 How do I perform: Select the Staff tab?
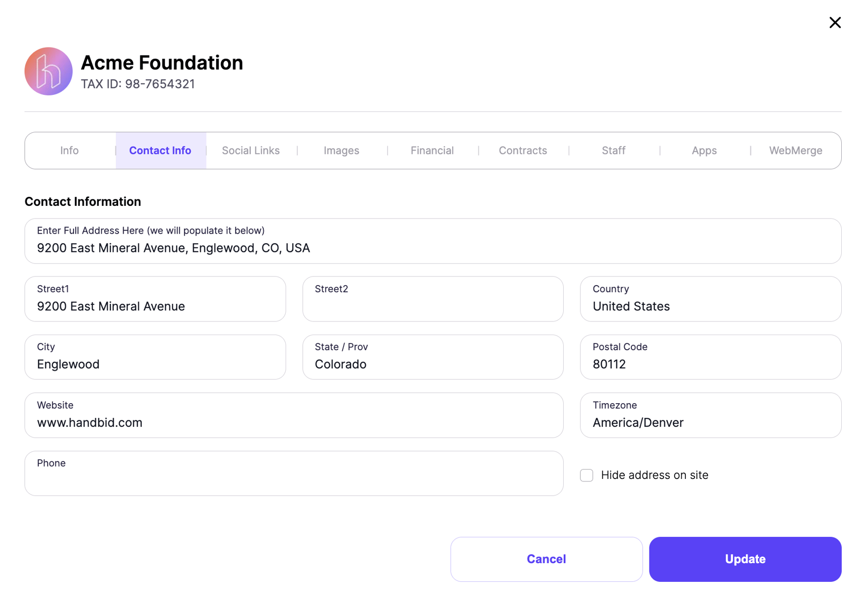tap(614, 150)
